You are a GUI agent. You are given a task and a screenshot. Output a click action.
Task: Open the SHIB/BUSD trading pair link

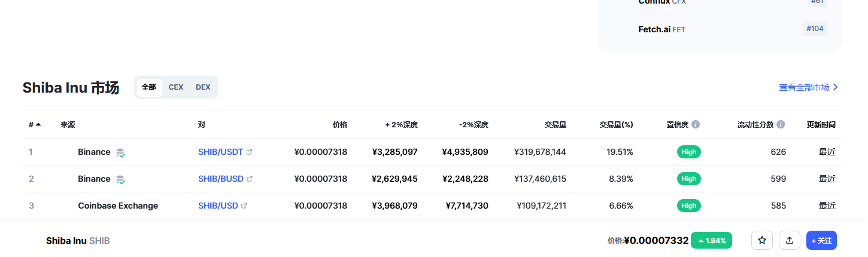tap(220, 179)
